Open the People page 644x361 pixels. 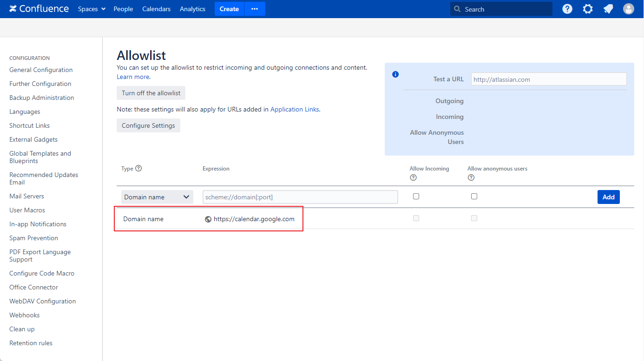click(123, 9)
